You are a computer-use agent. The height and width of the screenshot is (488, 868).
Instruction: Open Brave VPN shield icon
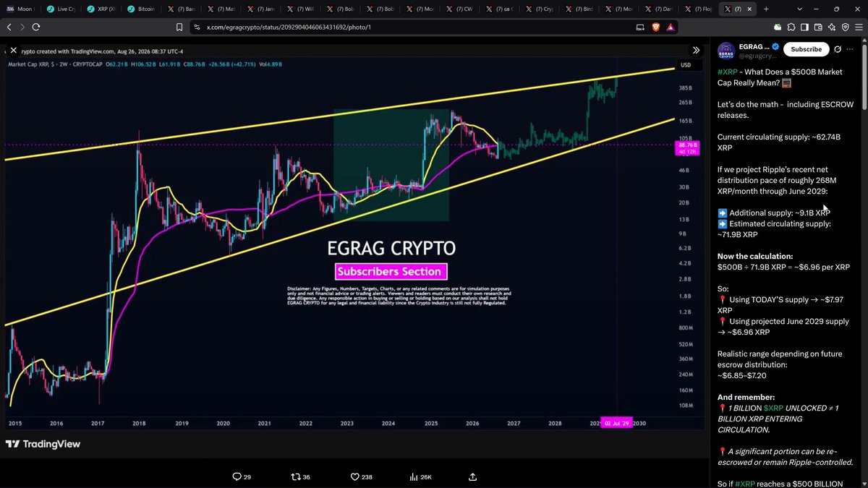[846, 27]
